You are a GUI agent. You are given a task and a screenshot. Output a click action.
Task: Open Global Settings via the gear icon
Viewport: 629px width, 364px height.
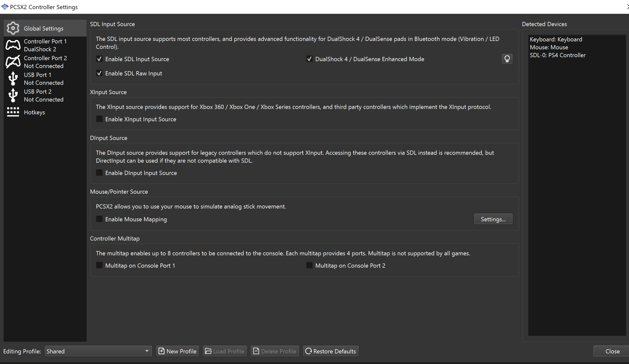point(13,28)
